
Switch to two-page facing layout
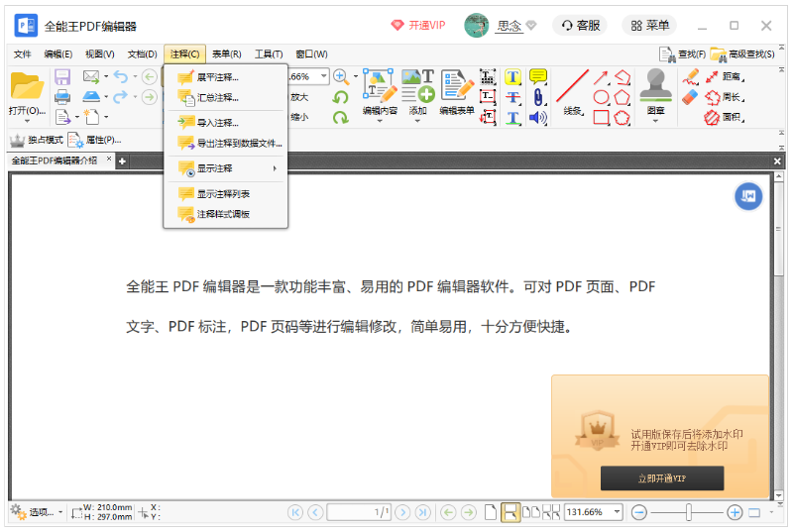[x=531, y=512]
